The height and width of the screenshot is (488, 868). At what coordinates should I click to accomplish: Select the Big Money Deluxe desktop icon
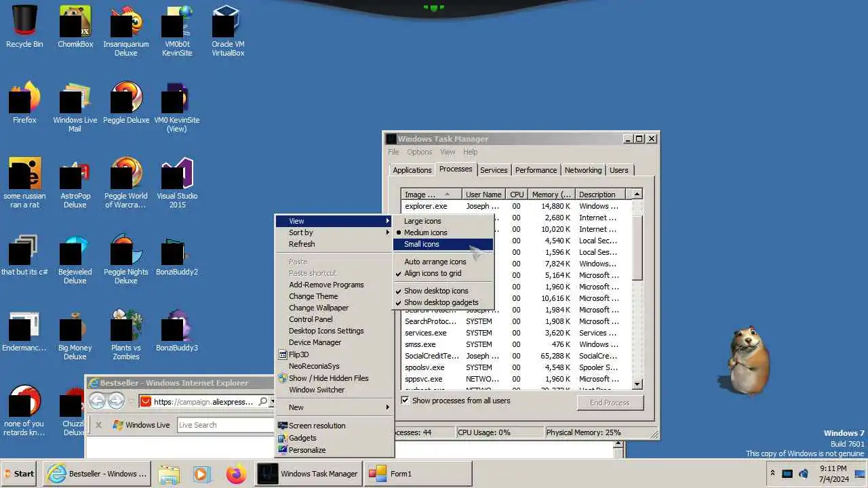point(75,335)
